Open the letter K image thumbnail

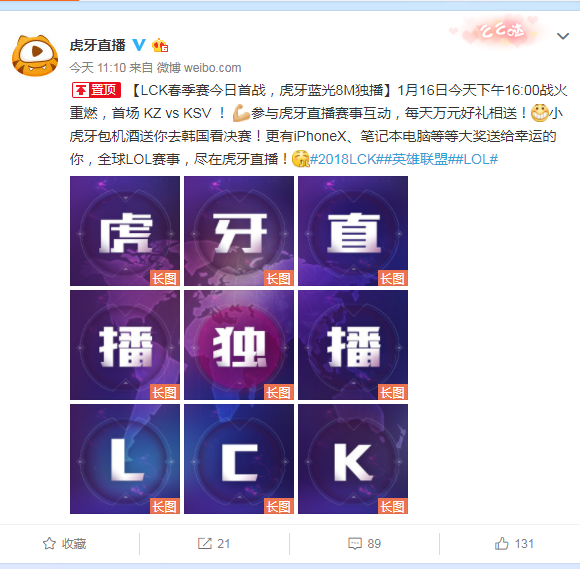coord(353,459)
